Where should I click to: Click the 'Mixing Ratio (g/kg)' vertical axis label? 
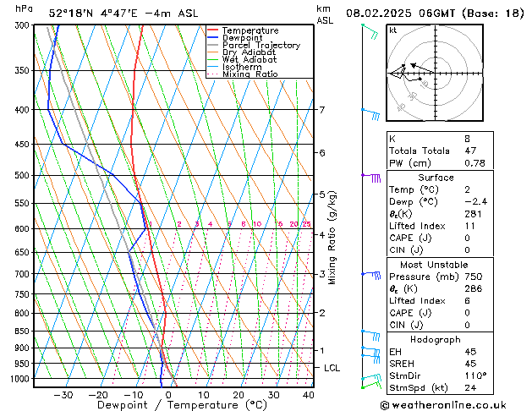332,238
